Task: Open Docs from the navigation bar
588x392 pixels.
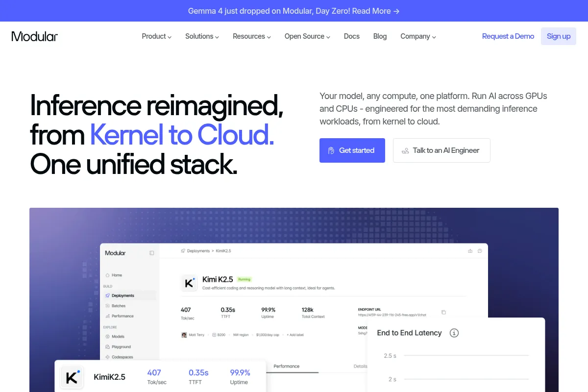Action: 352,36
